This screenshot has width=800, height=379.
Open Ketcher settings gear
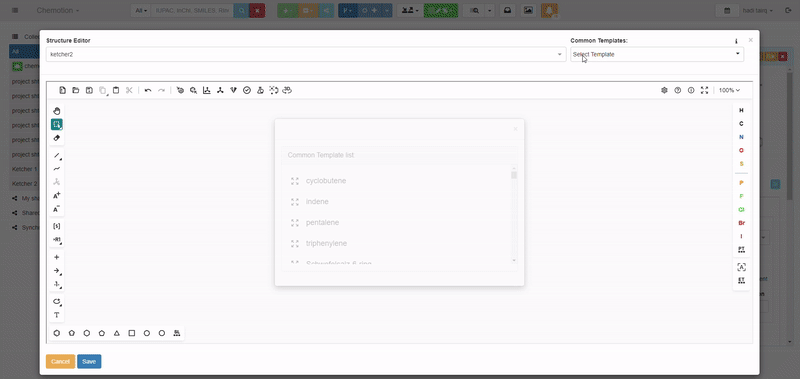click(x=664, y=90)
